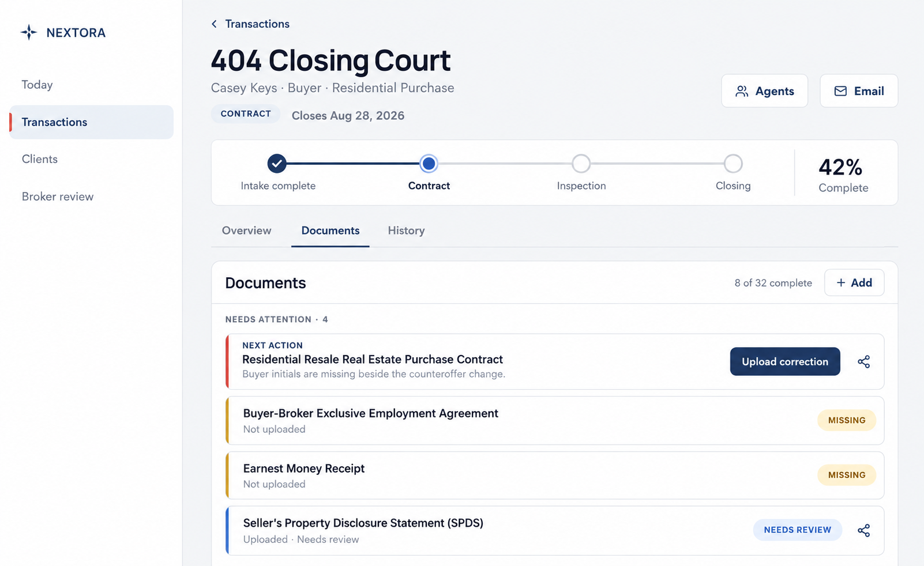Viewport: 924px width, 566px height.
Task: Go to Clients in the sidebar
Action: coord(40,159)
